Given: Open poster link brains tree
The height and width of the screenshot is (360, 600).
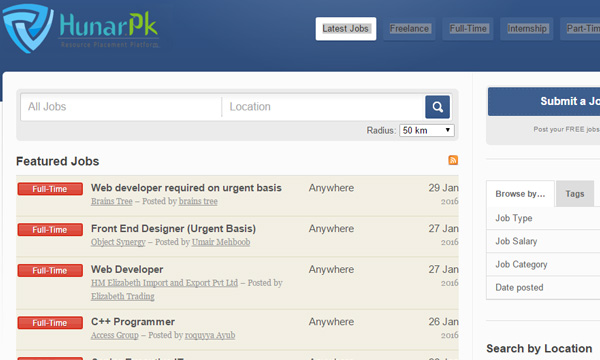Looking at the screenshot, I should pyautogui.click(x=198, y=201).
